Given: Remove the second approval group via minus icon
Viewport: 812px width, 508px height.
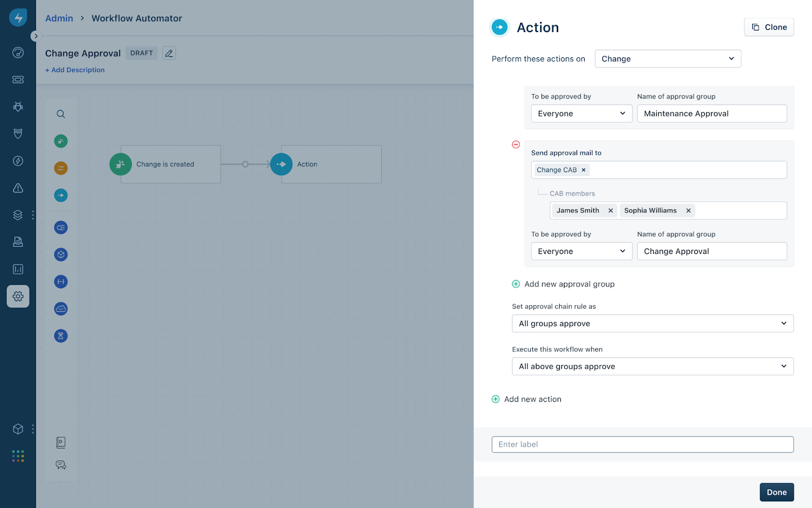Looking at the screenshot, I should pyautogui.click(x=516, y=145).
